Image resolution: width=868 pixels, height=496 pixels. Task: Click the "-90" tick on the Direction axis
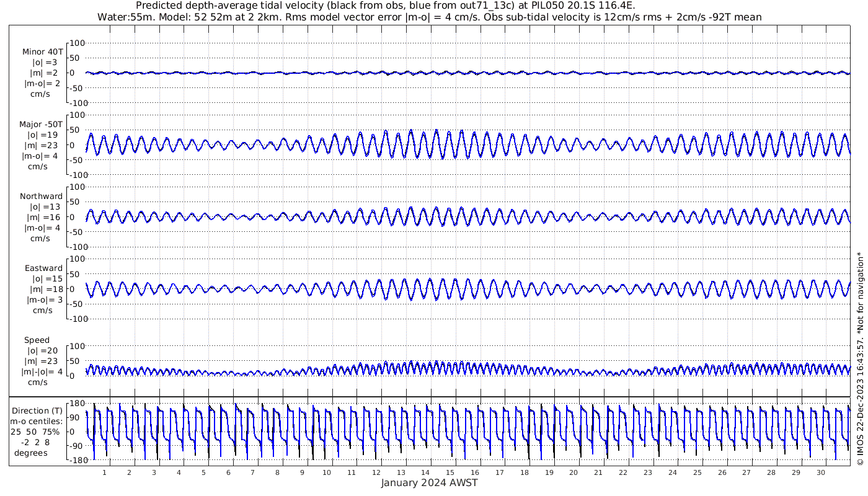(76, 446)
